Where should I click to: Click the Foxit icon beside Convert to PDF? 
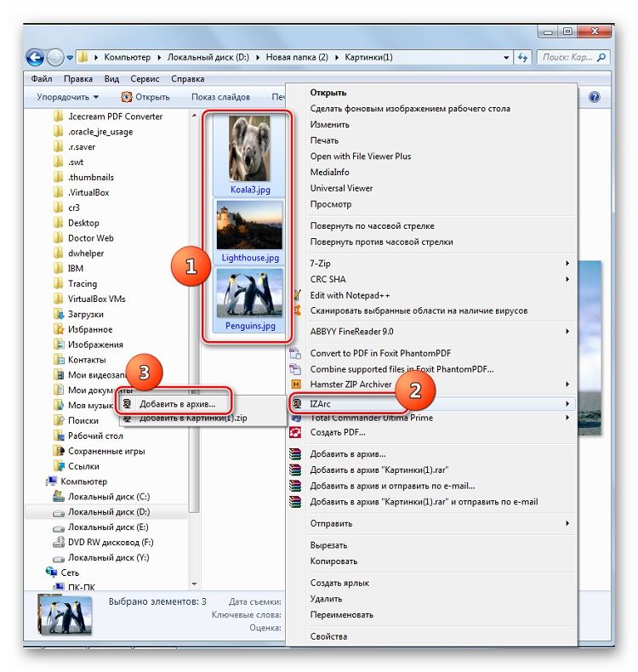pos(295,353)
